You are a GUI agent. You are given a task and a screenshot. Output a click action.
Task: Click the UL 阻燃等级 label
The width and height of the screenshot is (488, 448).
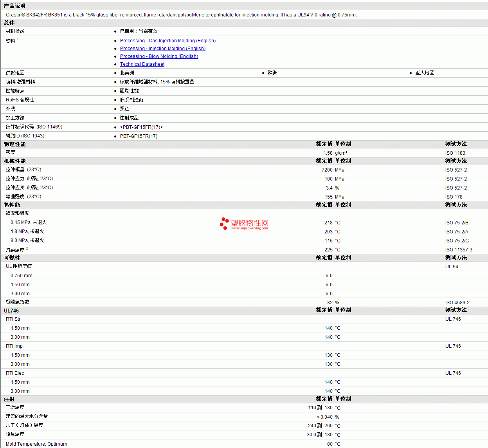[19, 266]
